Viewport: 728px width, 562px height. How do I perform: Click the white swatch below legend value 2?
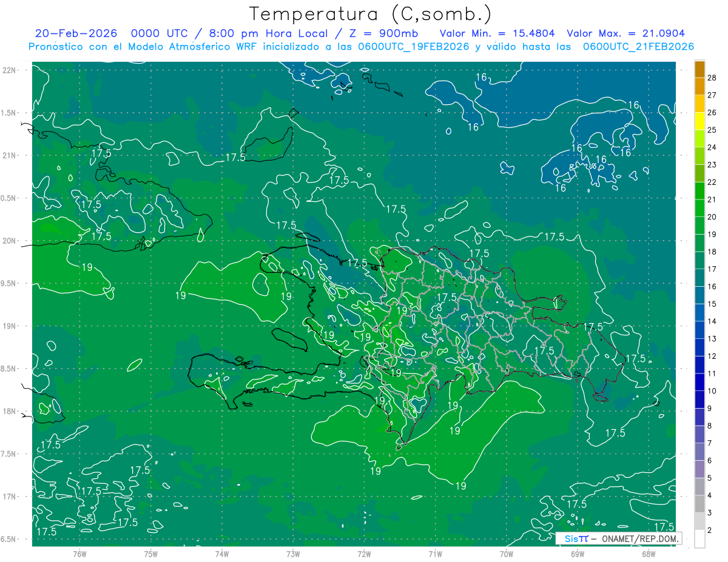(699, 538)
